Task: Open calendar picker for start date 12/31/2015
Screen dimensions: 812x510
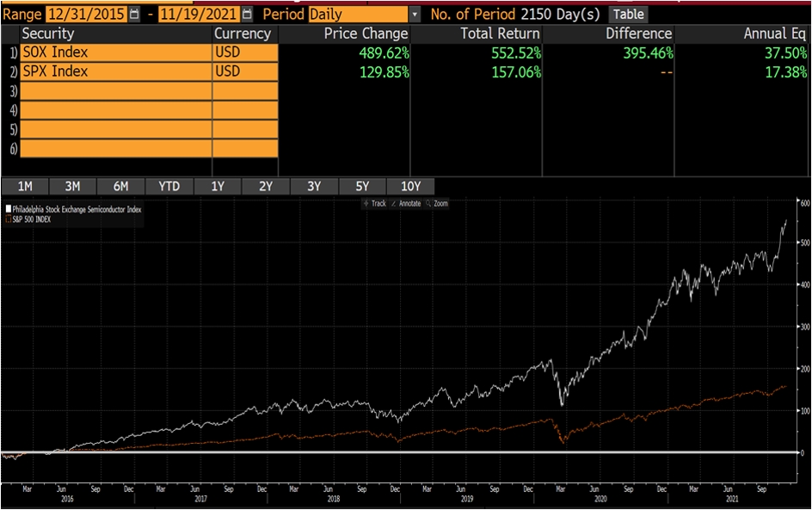Action: click(134, 14)
